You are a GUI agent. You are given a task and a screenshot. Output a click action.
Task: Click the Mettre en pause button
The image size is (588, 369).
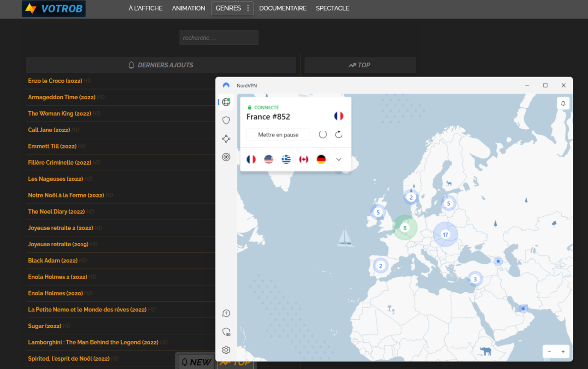pos(278,135)
